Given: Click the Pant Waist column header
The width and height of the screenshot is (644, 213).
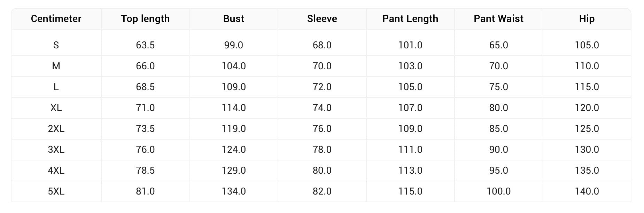Looking at the screenshot, I should pyautogui.click(x=498, y=19).
